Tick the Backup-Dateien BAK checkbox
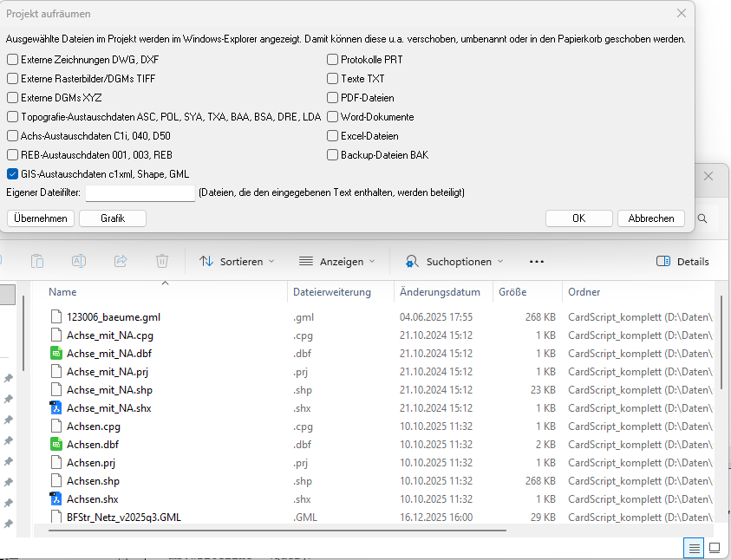 pos(332,155)
